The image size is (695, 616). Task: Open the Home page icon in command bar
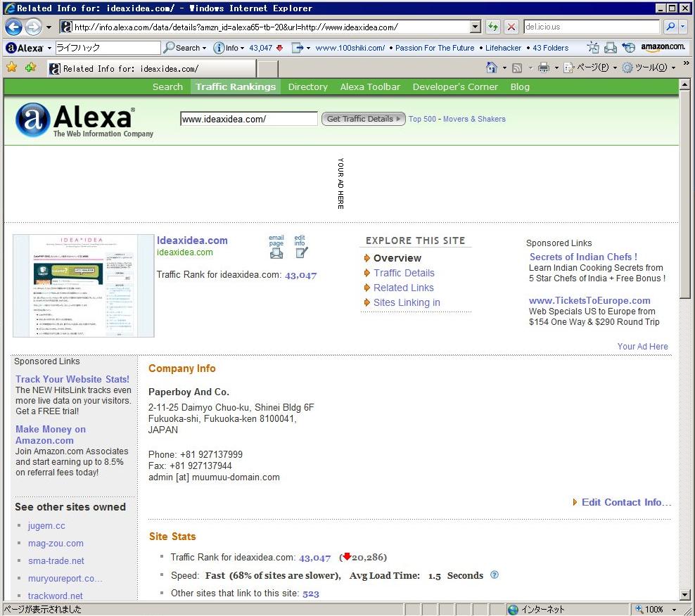(x=492, y=68)
